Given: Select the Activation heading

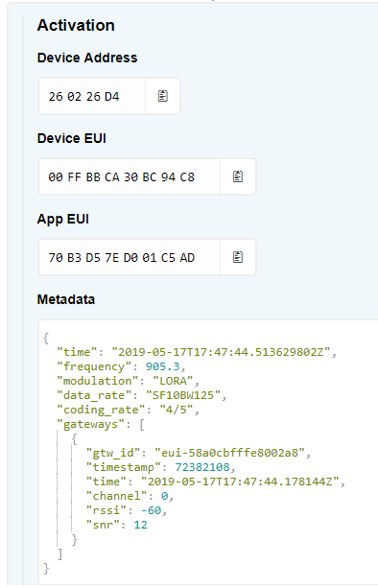Looking at the screenshot, I should 76,26.
